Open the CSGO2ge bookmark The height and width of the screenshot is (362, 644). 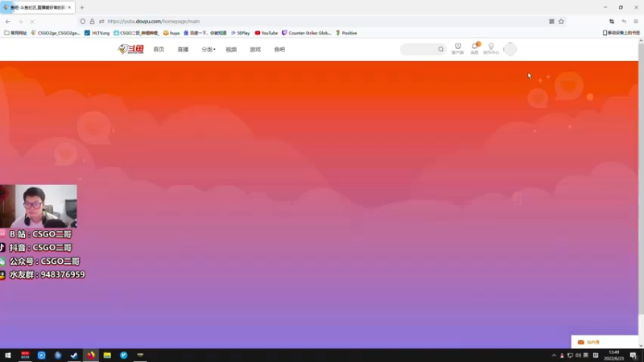56,33
